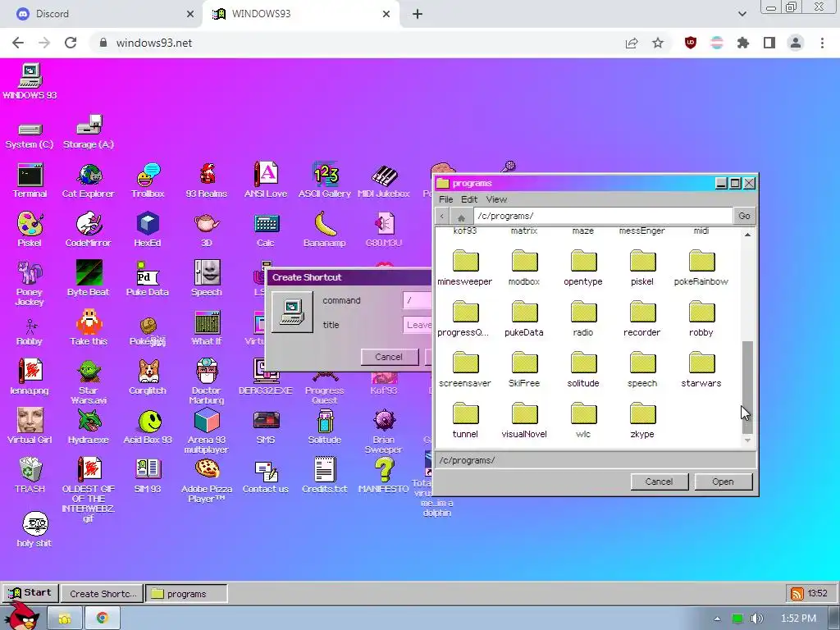
Task: Open the 93 Realms icon
Action: coord(207,180)
